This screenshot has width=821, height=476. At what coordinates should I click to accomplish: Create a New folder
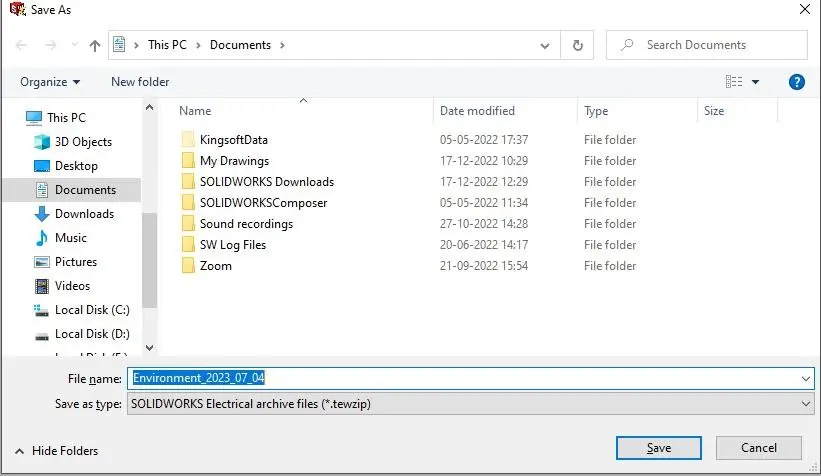click(140, 82)
